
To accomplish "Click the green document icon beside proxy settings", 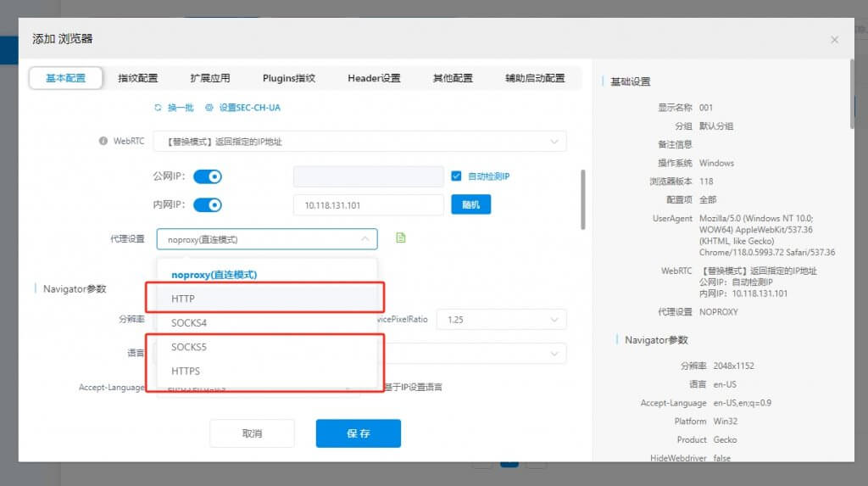I will point(401,237).
